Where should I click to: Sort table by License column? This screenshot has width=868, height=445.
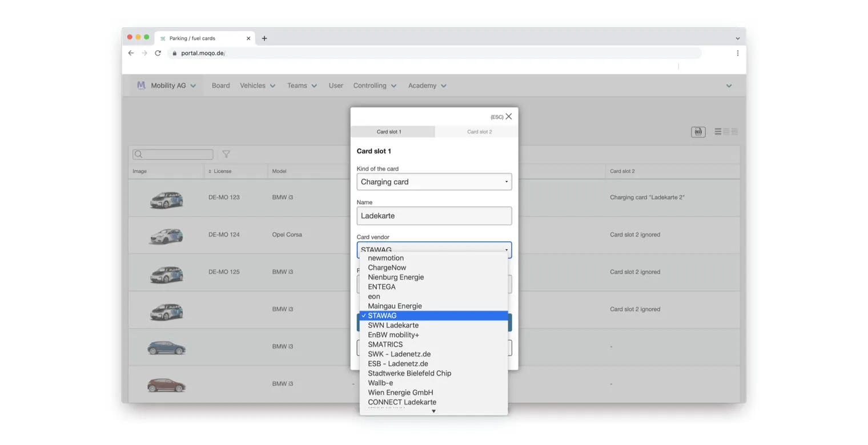220,171
